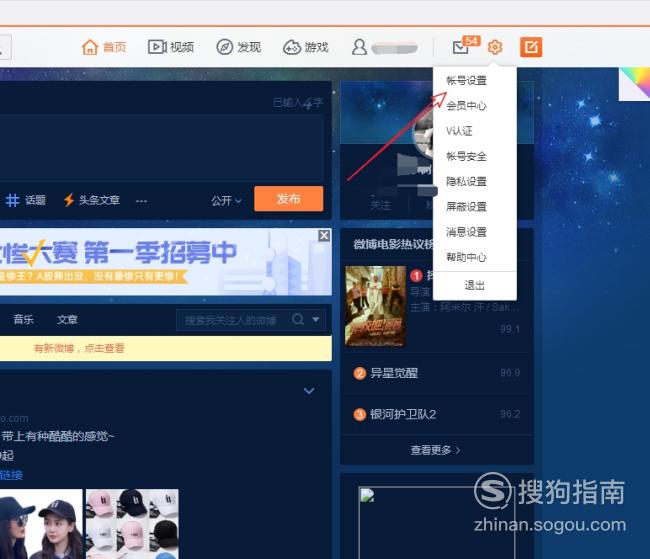Click the colorful corner fold icon
Image resolution: width=650 pixels, height=559 pixels.
[x=634, y=84]
